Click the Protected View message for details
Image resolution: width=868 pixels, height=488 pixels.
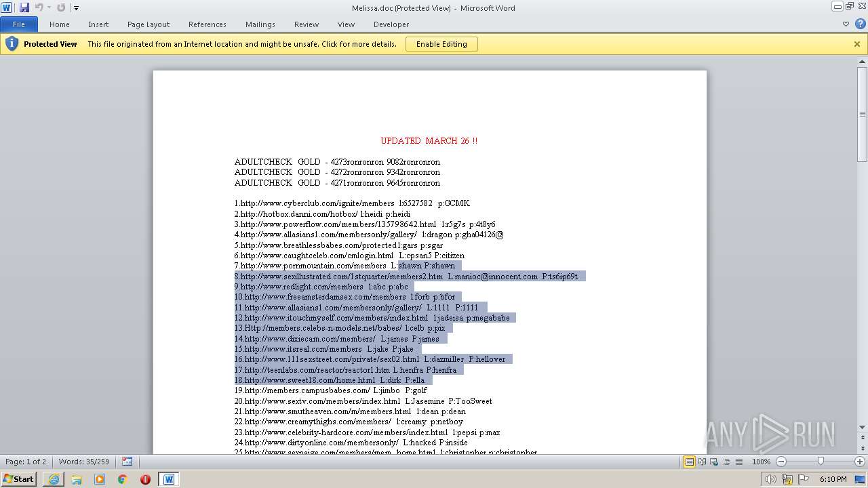tap(242, 44)
